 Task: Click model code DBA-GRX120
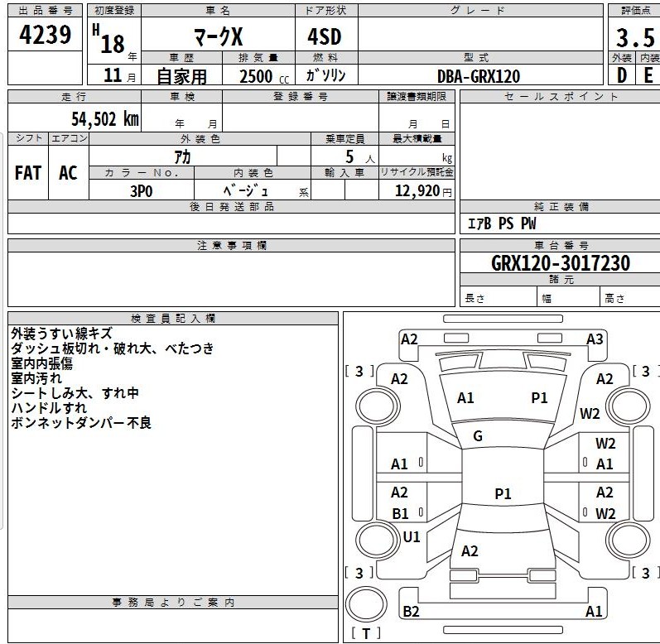479,76
